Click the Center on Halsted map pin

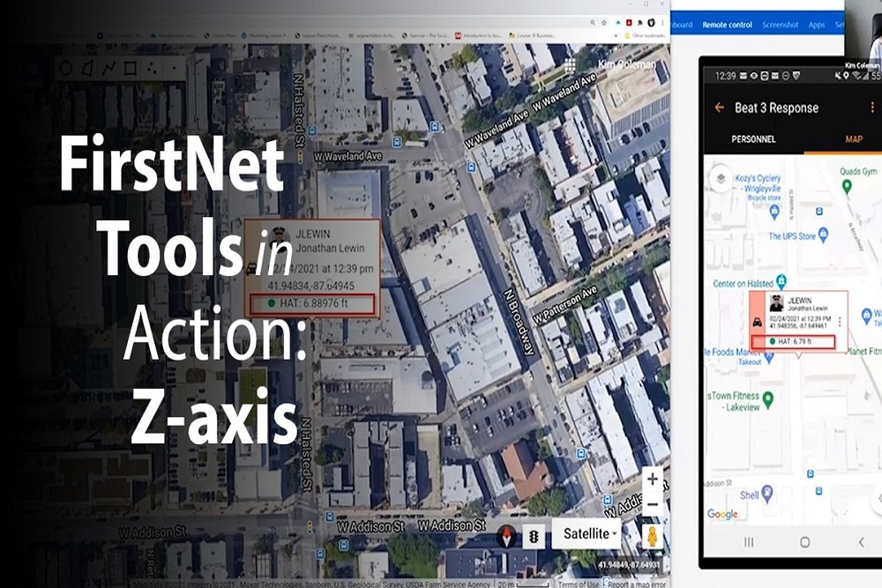(x=781, y=281)
